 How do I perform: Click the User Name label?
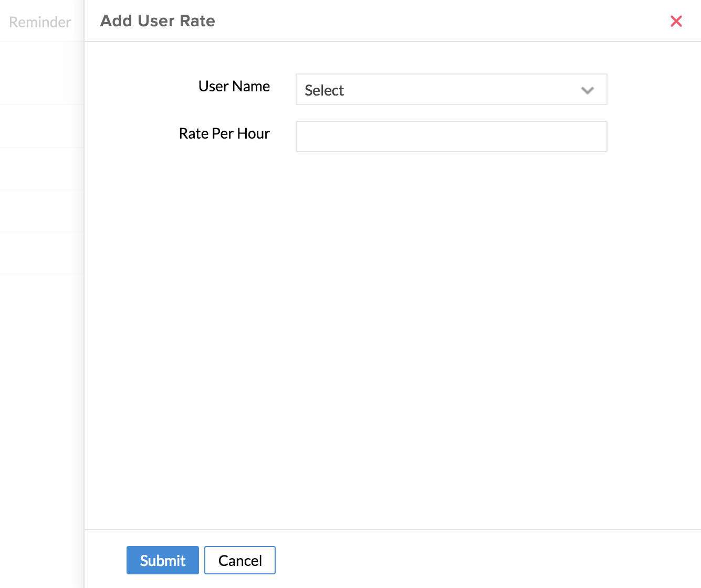(234, 86)
